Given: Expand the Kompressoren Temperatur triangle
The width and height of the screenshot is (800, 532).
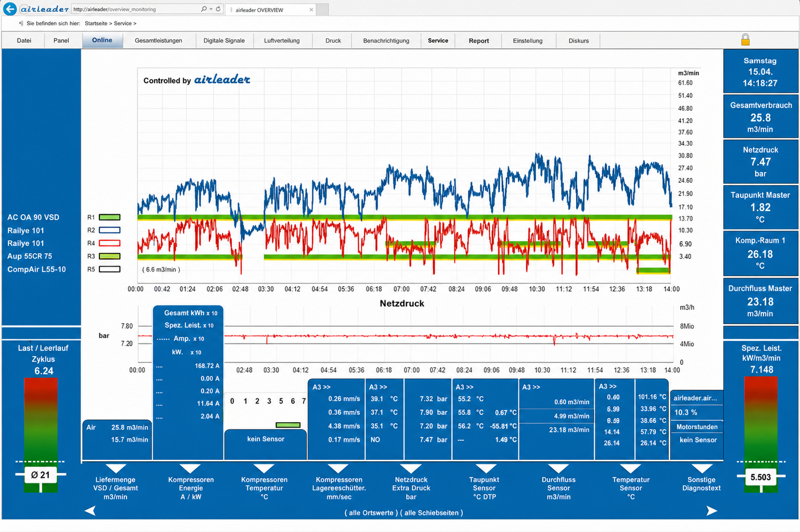Looking at the screenshot, I should [x=264, y=469].
